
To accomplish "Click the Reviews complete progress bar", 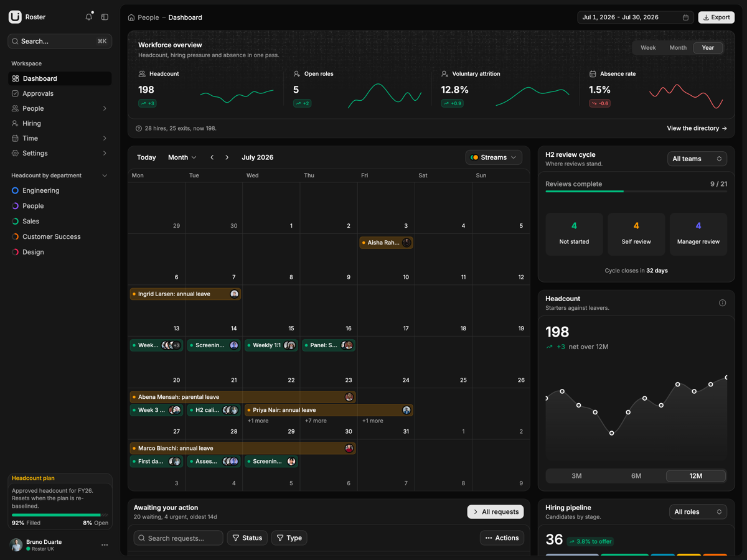I will point(636,192).
